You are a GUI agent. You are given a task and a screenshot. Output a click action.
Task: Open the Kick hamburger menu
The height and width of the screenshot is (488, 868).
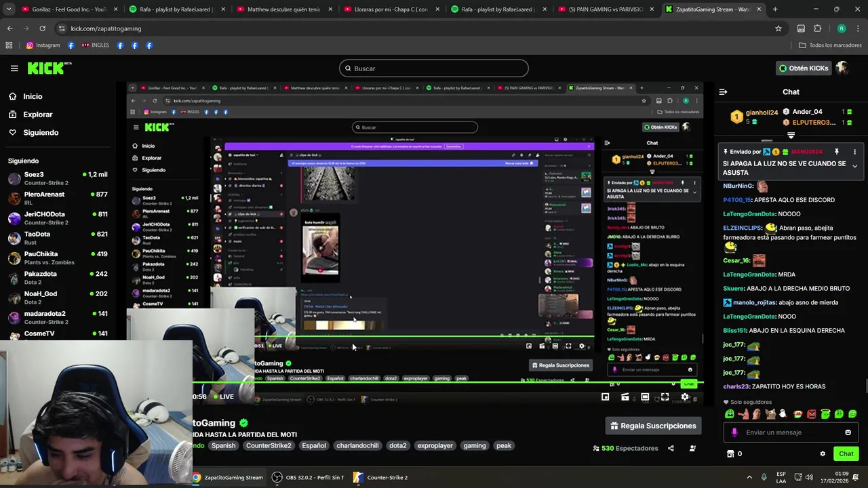[14, 68]
